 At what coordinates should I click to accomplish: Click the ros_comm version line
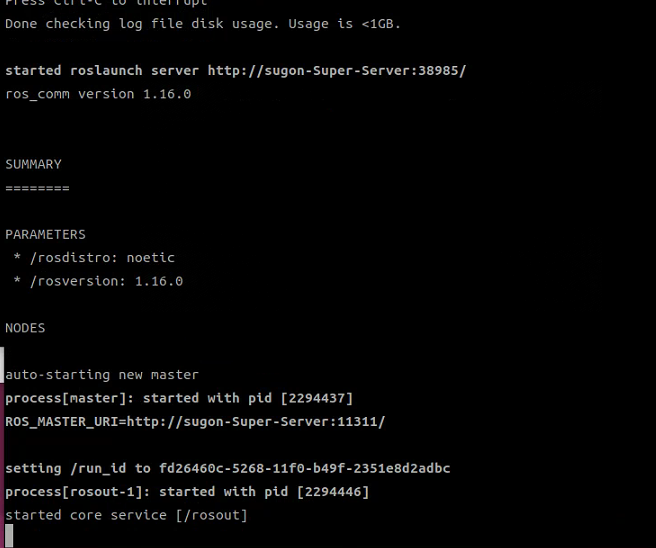tap(98, 94)
